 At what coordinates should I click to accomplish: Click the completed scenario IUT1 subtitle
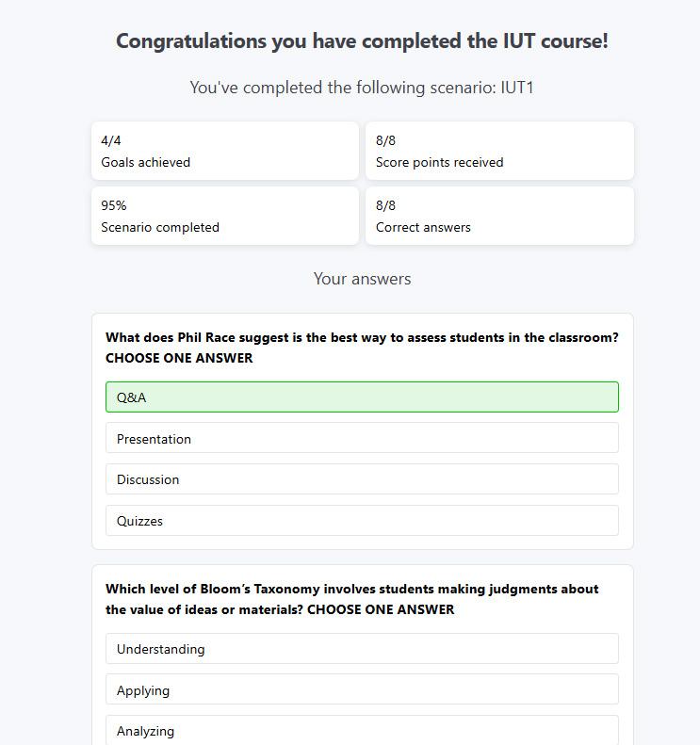coord(362,88)
